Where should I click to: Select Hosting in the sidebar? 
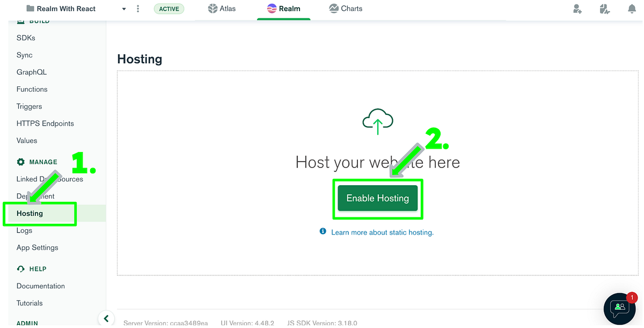pyautogui.click(x=30, y=213)
